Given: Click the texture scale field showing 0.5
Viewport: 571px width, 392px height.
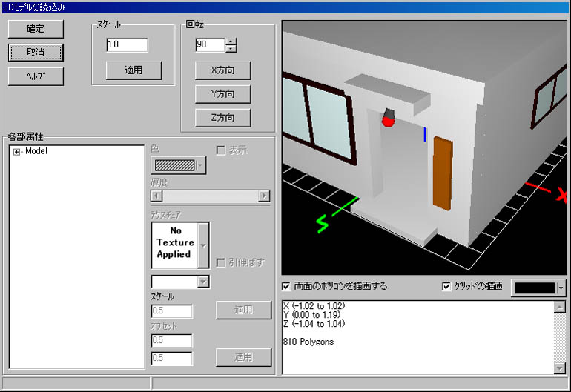Looking at the screenshot, I should (171, 310).
